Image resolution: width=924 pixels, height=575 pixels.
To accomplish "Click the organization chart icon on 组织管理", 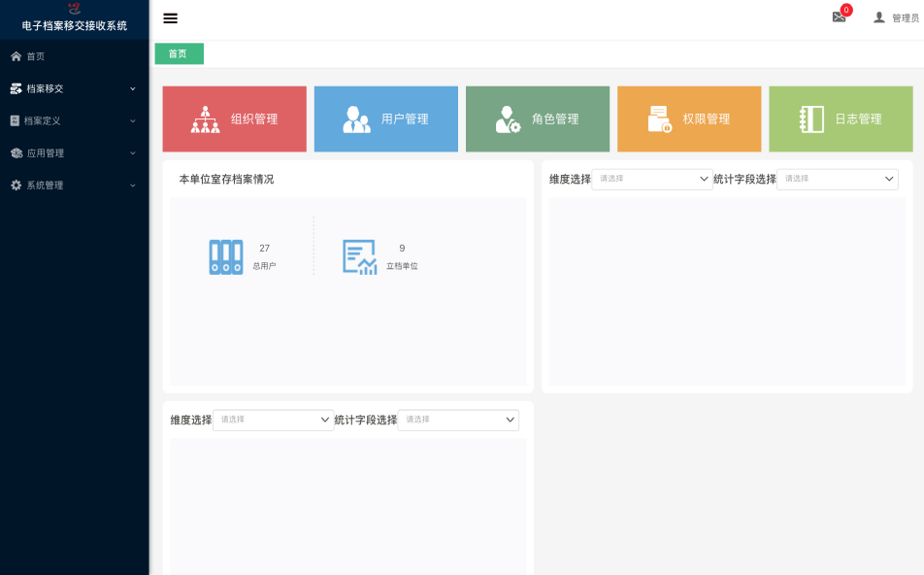I will click(205, 118).
